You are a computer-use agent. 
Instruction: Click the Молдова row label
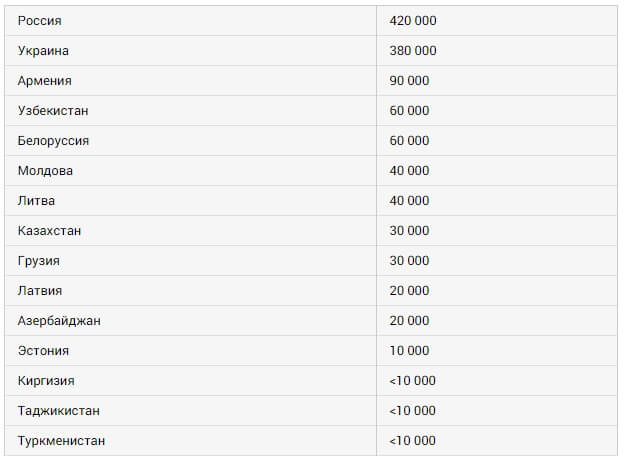click(46, 171)
